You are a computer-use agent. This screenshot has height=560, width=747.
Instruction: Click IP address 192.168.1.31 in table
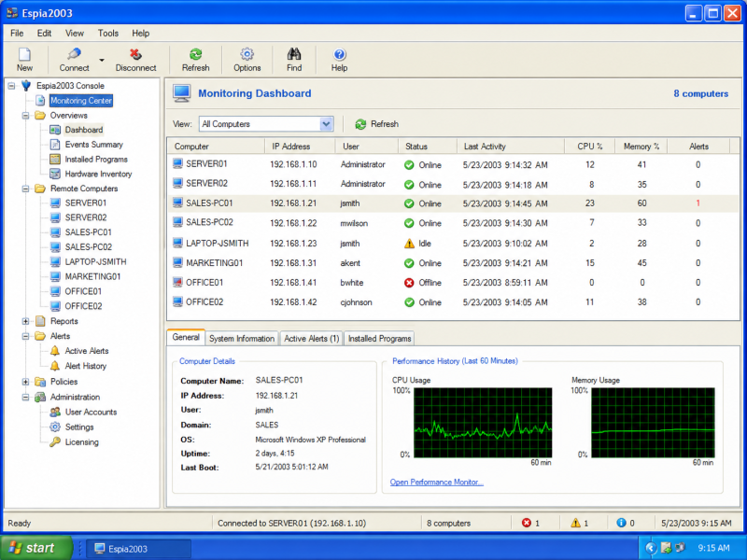tap(293, 263)
